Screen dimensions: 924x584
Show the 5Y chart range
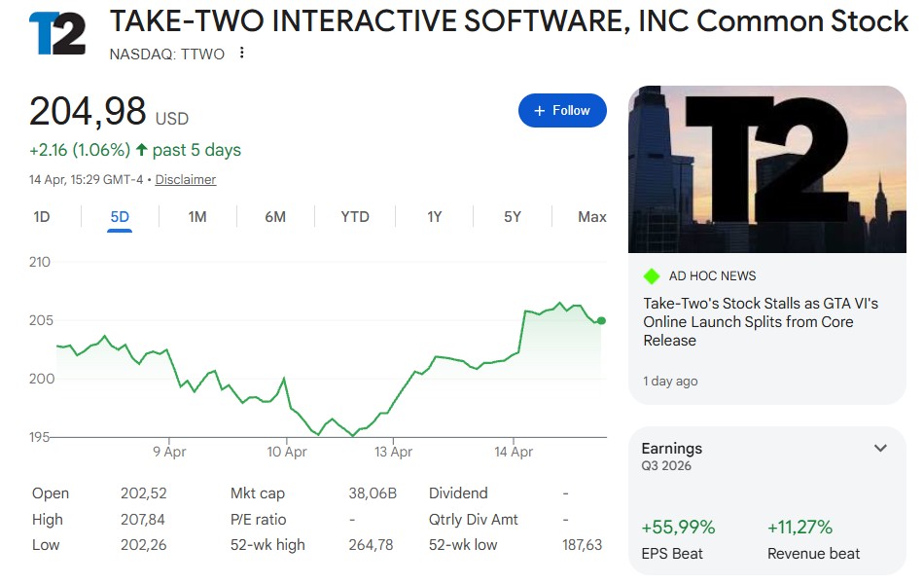513,217
